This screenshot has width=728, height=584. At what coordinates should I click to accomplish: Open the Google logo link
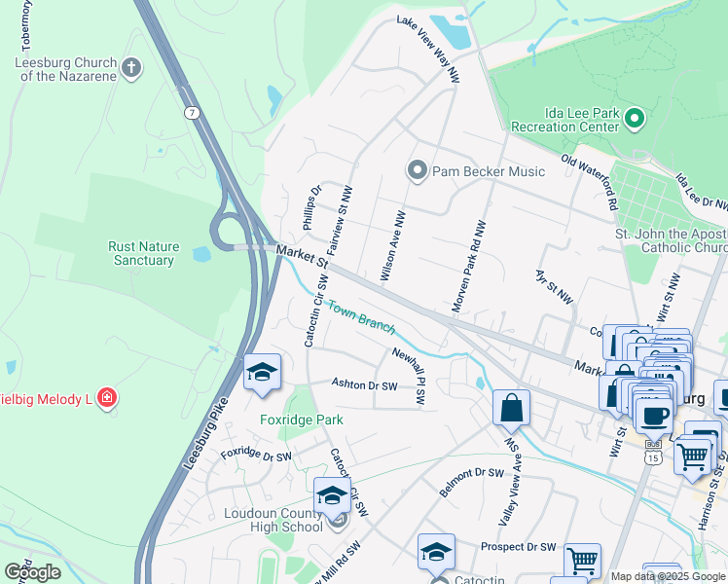pos(32,572)
